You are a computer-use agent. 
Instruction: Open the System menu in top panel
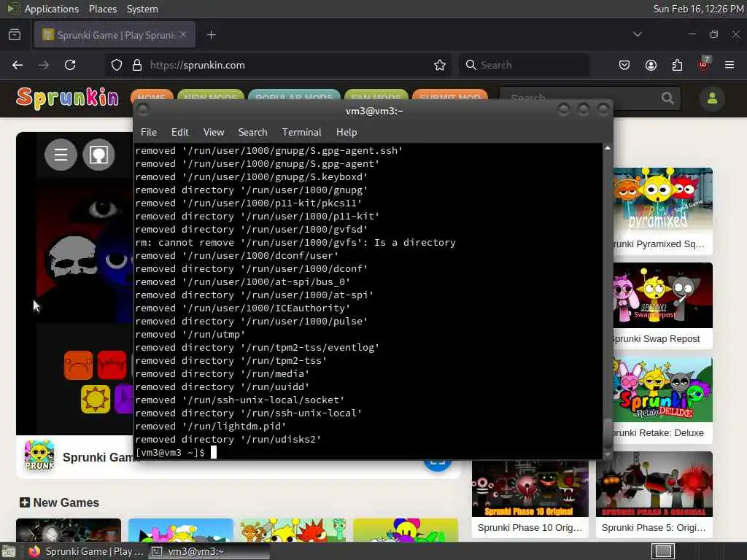(142, 9)
